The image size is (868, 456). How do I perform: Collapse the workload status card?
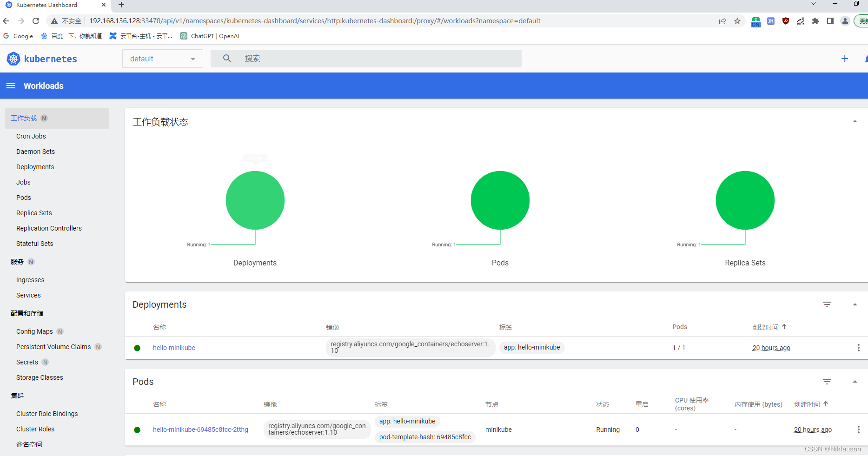pyautogui.click(x=855, y=121)
